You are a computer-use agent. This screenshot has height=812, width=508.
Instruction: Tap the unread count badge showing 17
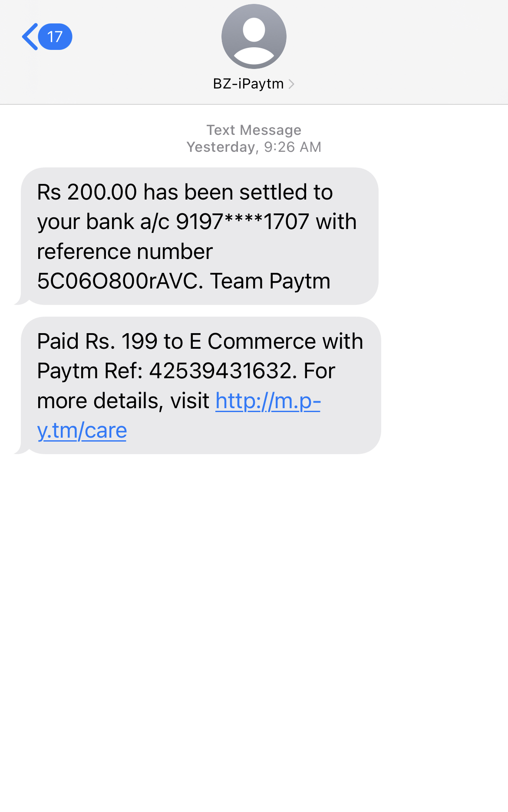coord(55,37)
